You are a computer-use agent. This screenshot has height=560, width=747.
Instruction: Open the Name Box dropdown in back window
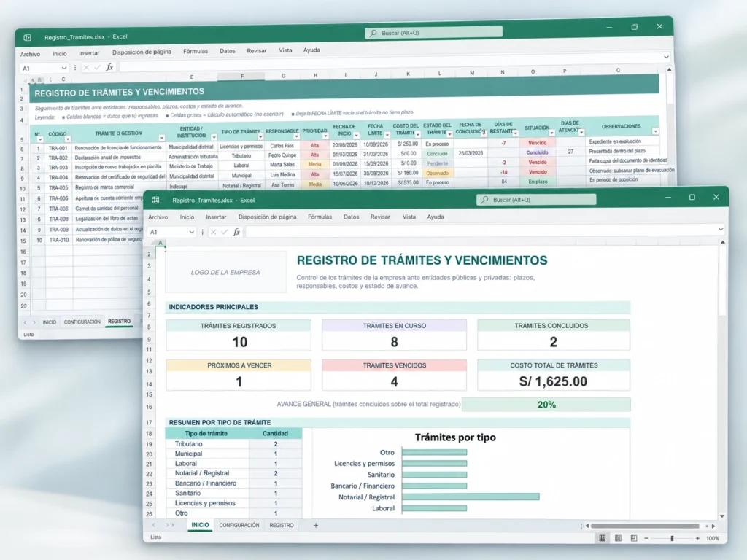click(x=64, y=68)
